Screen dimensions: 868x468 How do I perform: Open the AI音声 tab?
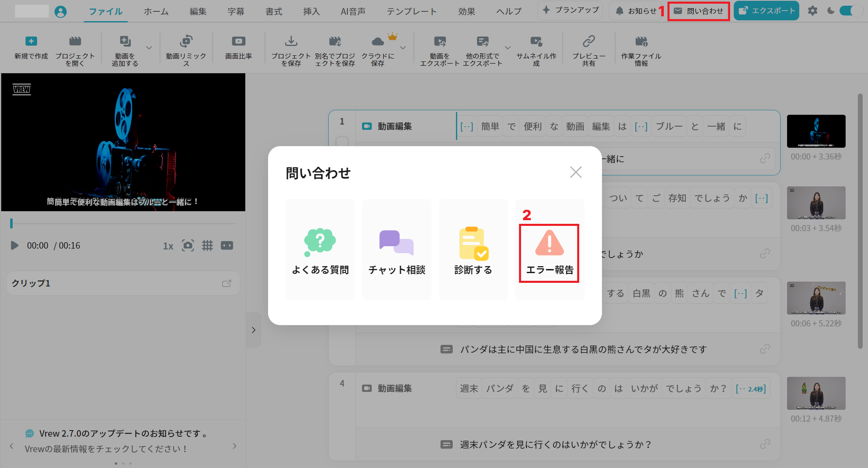pos(353,11)
